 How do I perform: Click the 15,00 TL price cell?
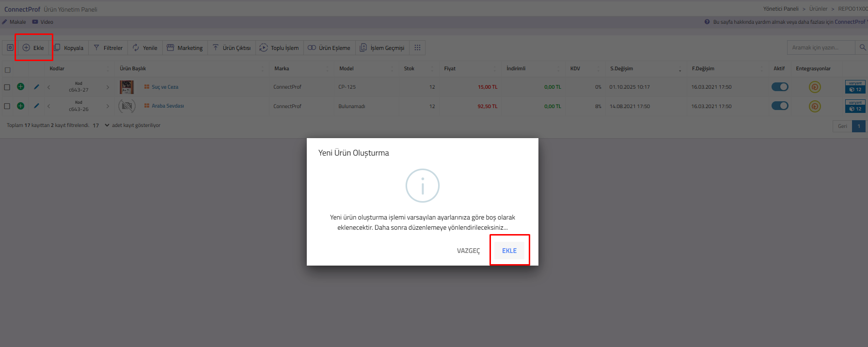(488, 87)
